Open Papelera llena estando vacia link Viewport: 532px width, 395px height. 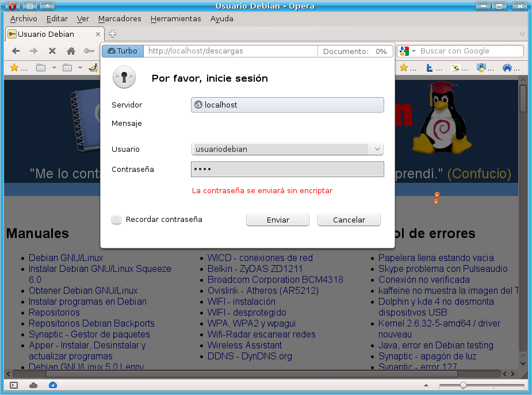click(436, 258)
